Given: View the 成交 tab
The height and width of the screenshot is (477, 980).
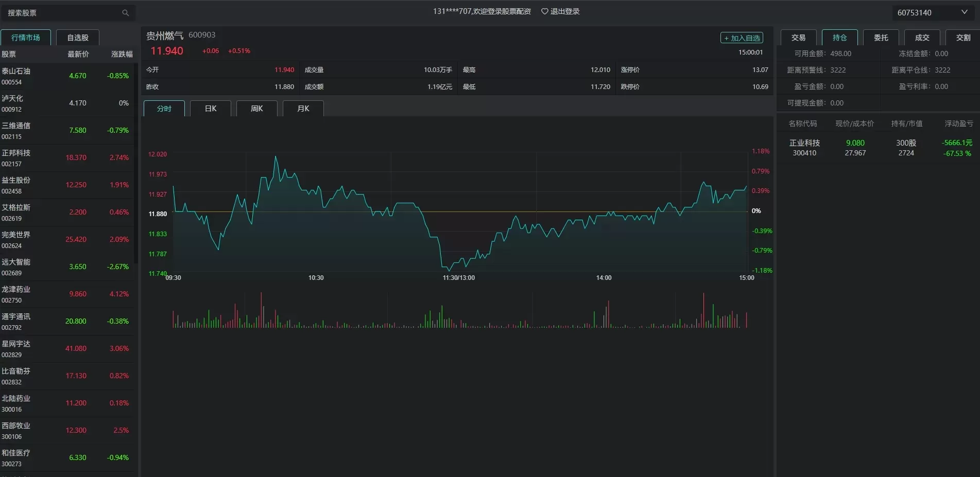Looking at the screenshot, I should coord(922,38).
